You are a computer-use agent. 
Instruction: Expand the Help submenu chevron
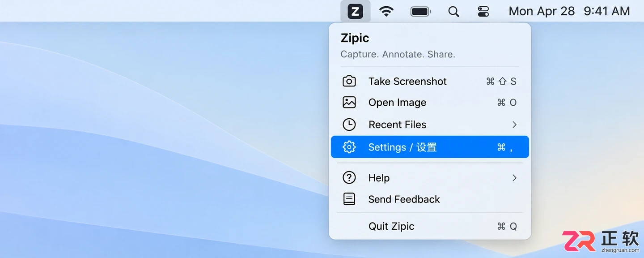click(x=514, y=178)
